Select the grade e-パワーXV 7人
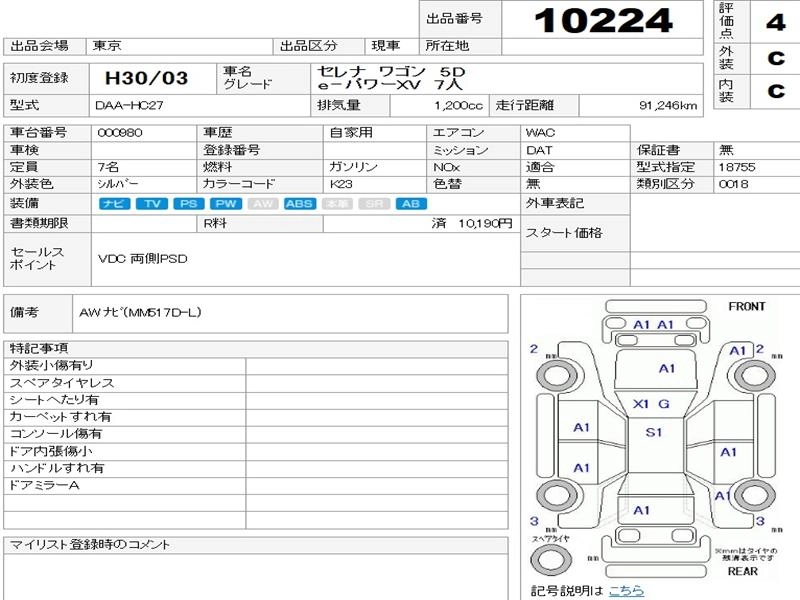Viewport: 800px width, 600px height. pos(390,84)
